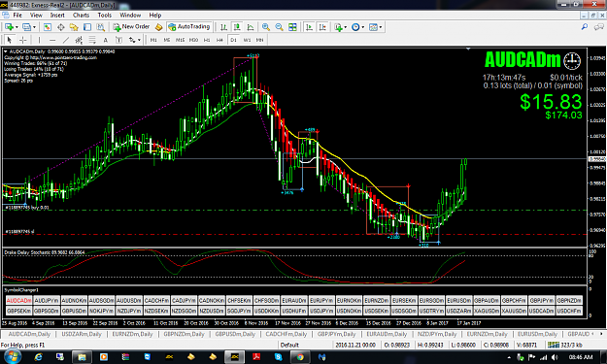Image resolution: width=607 pixels, height=364 pixels.
Task: Open the Help menu
Action: [155, 16]
